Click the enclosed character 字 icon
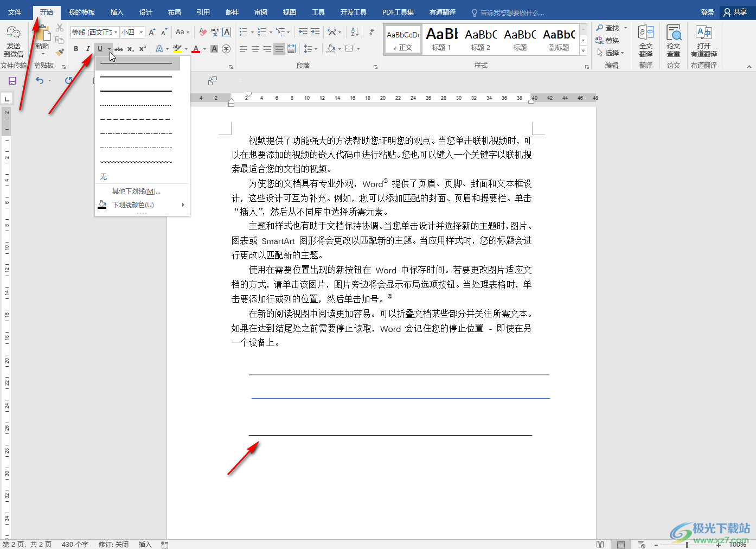This screenshot has width=756, height=549. click(x=226, y=49)
